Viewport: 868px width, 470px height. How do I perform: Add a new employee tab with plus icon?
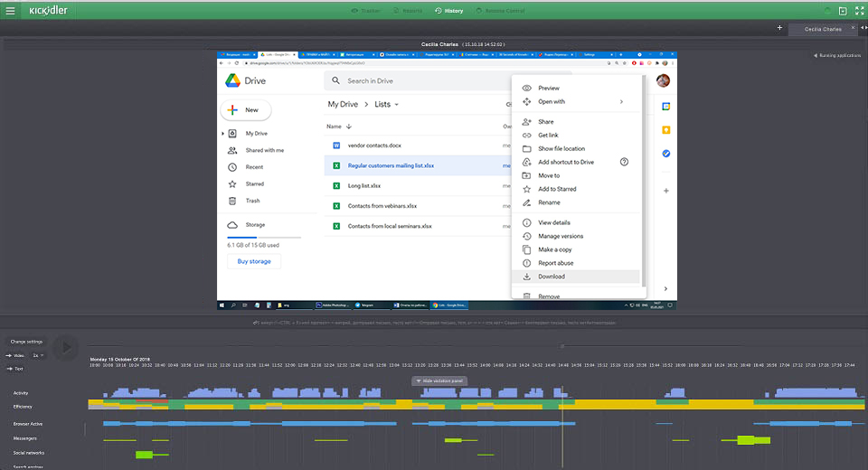click(779, 28)
